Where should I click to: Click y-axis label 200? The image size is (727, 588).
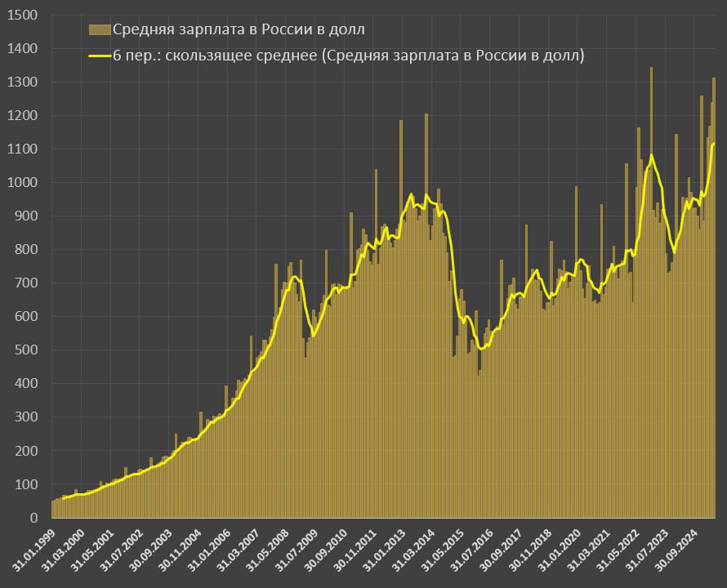[26, 451]
